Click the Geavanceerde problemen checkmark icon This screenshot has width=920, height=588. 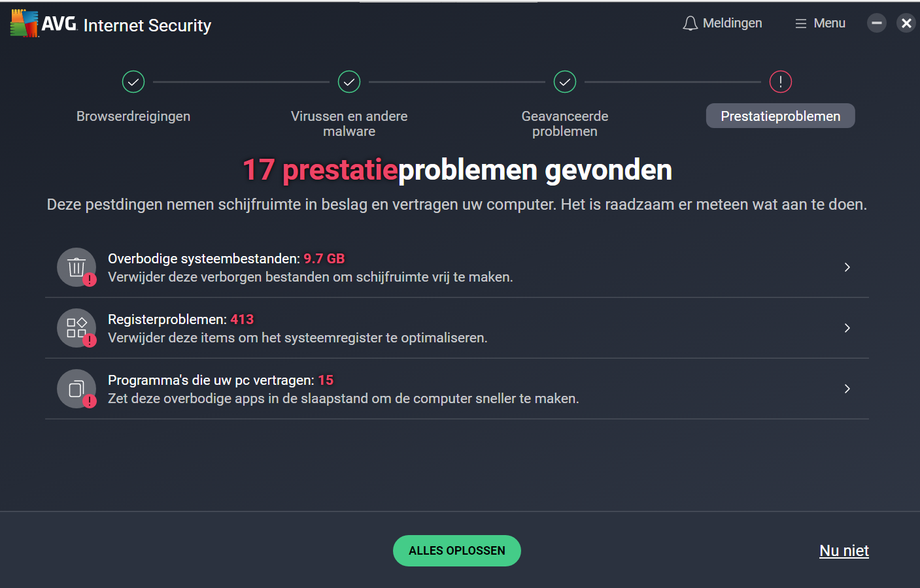pos(565,82)
